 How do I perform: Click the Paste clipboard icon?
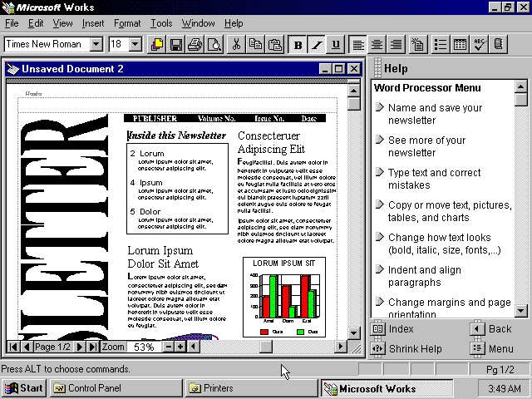(x=275, y=44)
